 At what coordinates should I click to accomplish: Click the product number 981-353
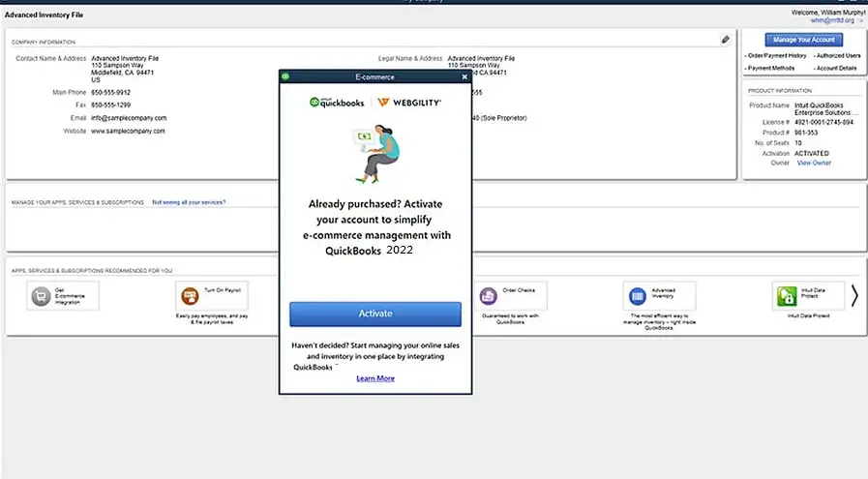point(806,133)
